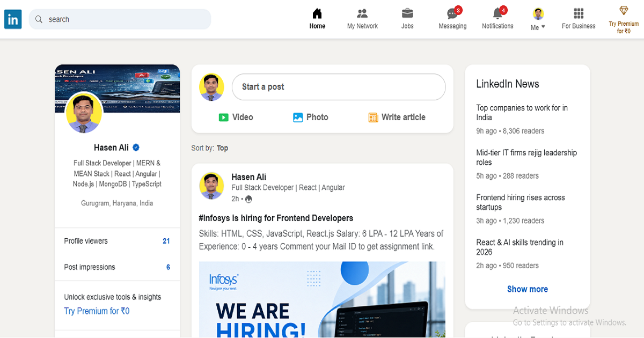This screenshot has height=338, width=644.
Task: Open news: Mid-tier IT firms rejig leadership
Action: (526, 158)
